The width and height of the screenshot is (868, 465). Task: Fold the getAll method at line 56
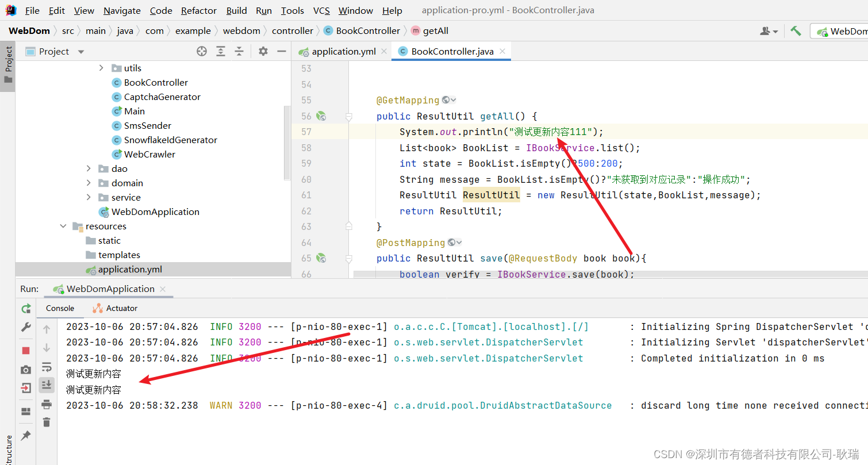pyautogui.click(x=348, y=116)
